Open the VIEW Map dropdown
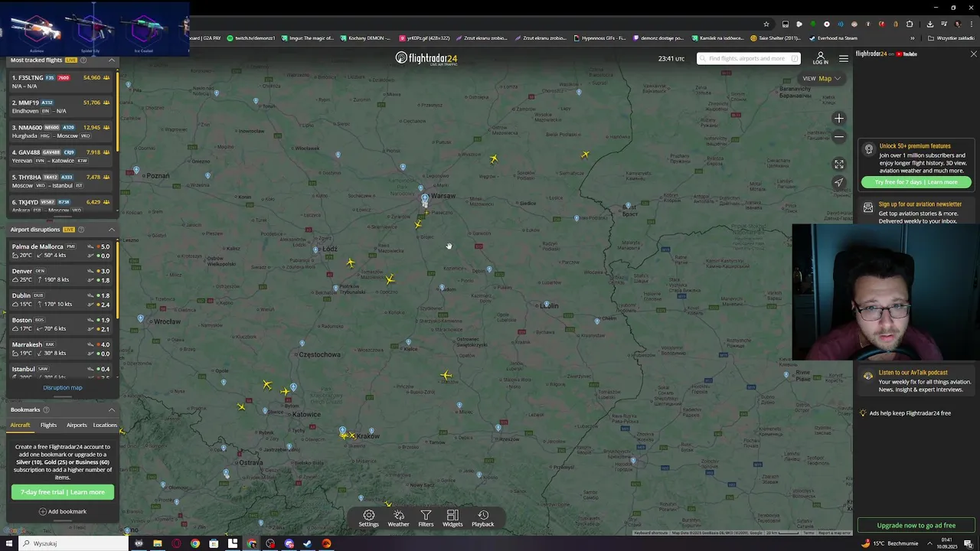Viewport: 980px width, 551px height. click(822, 78)
